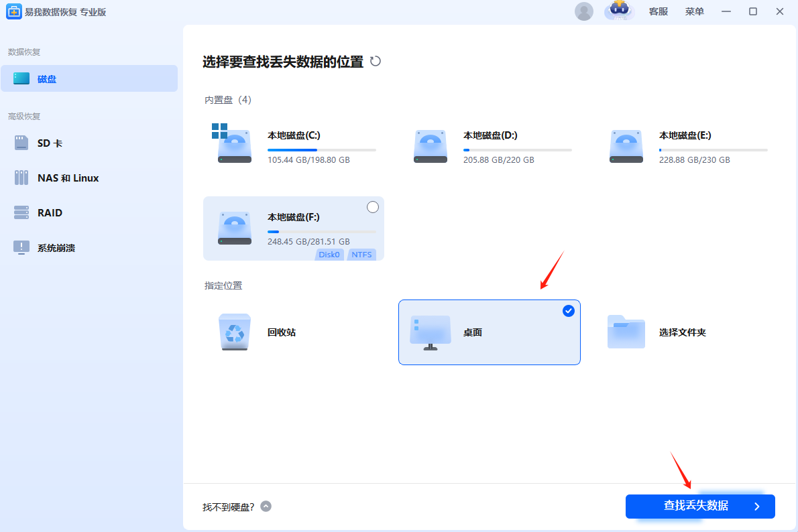Click the F: drive usage bar
Screen dimensions: 798x532
[322, 232]
